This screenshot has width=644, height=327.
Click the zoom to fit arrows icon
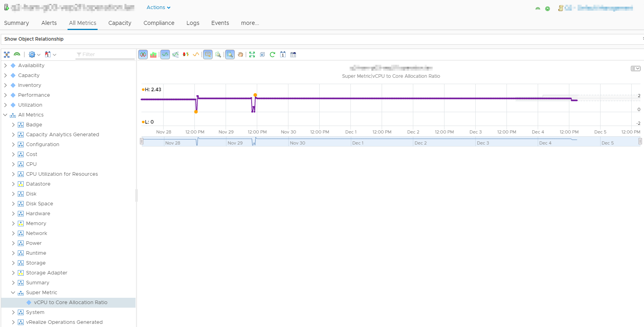coord(252,54)
